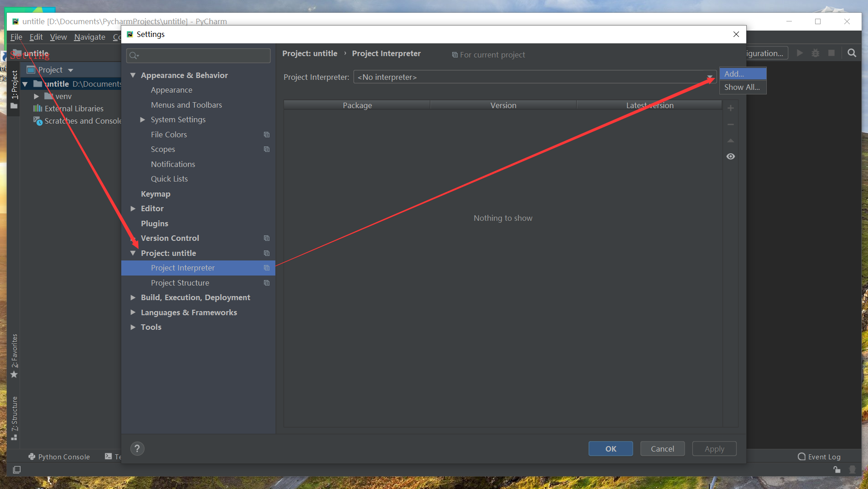
Task: Open the help question mark icon
Action: pos(137,448)
